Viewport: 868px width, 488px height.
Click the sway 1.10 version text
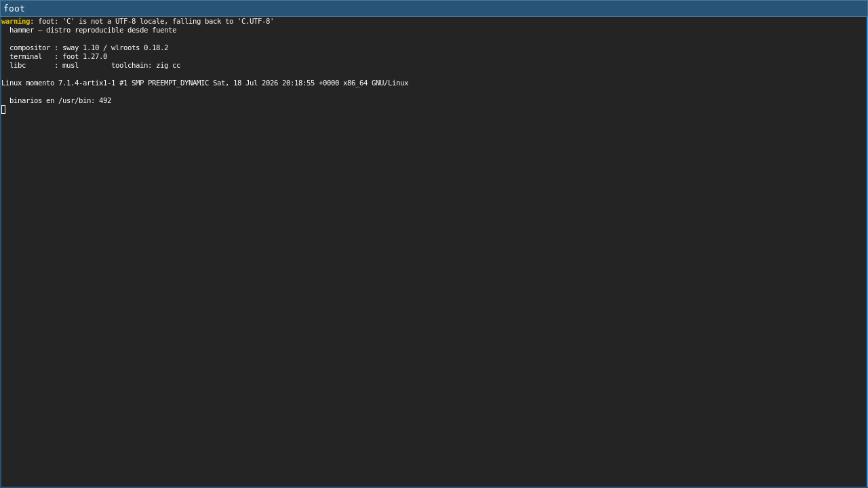click(81, 48)
